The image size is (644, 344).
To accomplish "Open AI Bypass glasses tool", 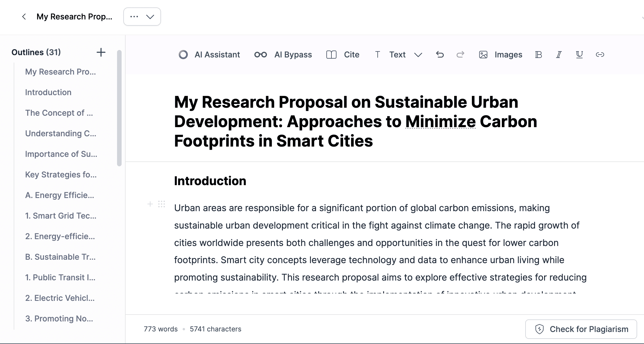I will [x=283, y=55].
